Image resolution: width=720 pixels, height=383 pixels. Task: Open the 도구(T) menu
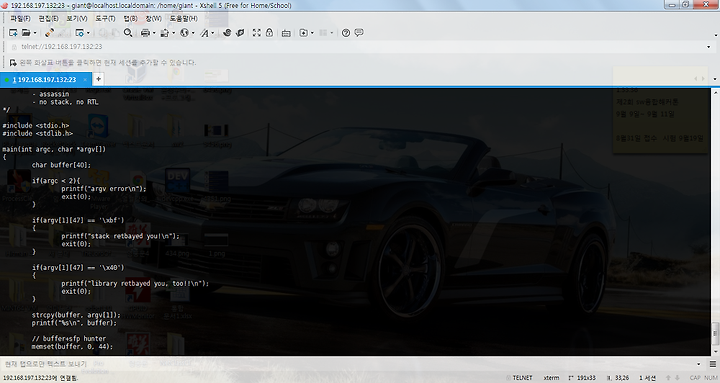click(105, 18)
